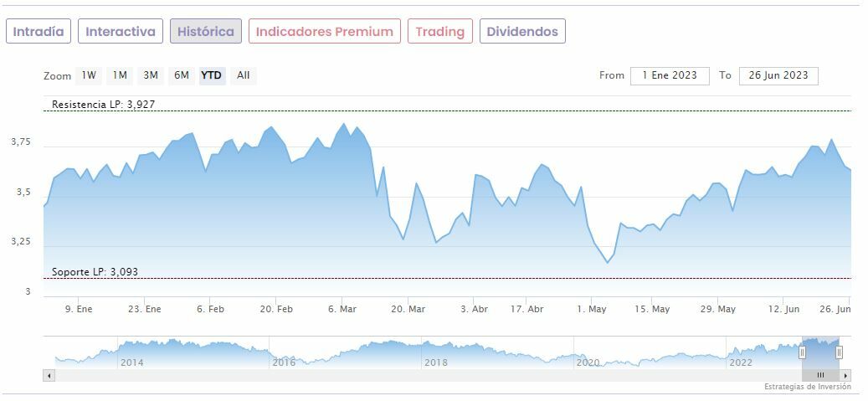This screenshot has height=401, width=868.
Task: Click the right scroll arrow in navigator
Action: pyautogui.click(x=845, y=375)
